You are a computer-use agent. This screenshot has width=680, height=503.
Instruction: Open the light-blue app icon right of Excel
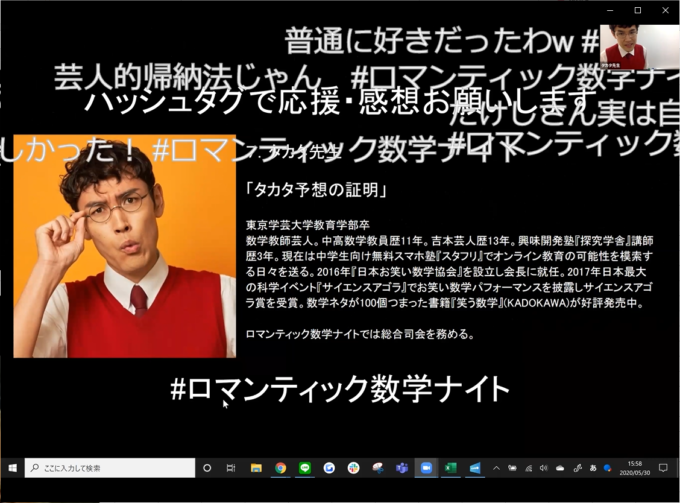pyautogui.click(x=475, y=468)
